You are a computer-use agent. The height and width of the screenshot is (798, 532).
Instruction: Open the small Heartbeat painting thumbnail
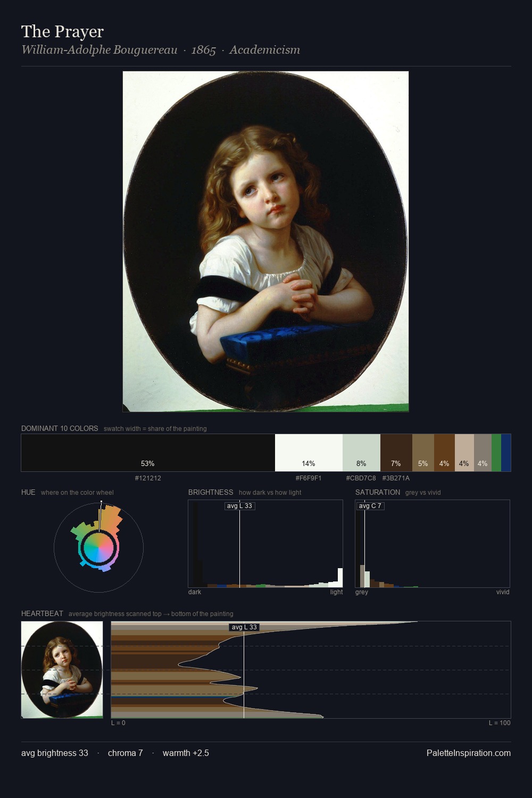(x=62, y=670)
